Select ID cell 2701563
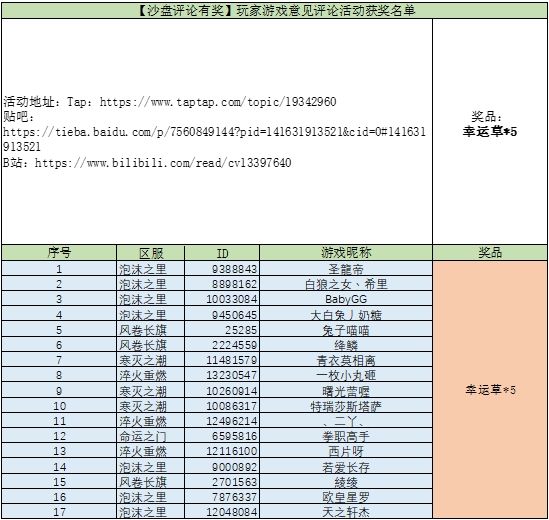 tap(222, 482)
